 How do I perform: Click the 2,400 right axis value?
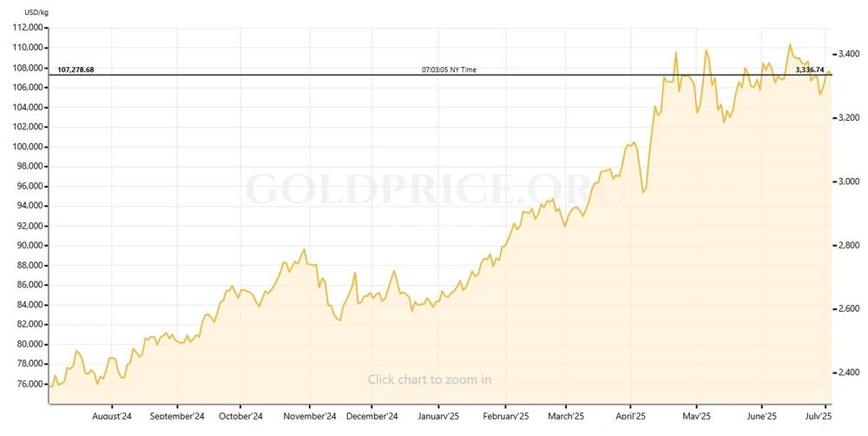coord(846,373)
